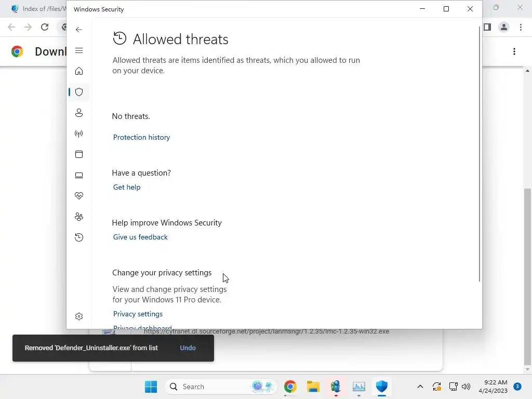
Task: Open the Home section
Action: click(x=79, y=71)
